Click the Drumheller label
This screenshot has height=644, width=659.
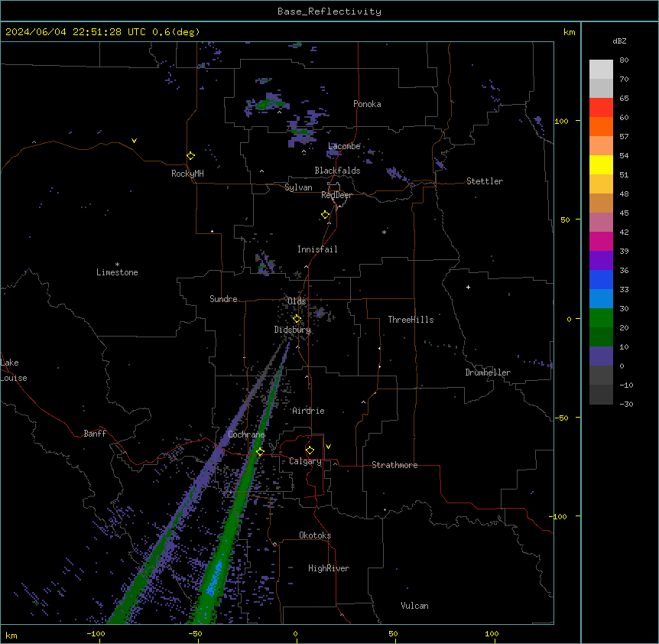pyautogui.click(x=488, y=372)
